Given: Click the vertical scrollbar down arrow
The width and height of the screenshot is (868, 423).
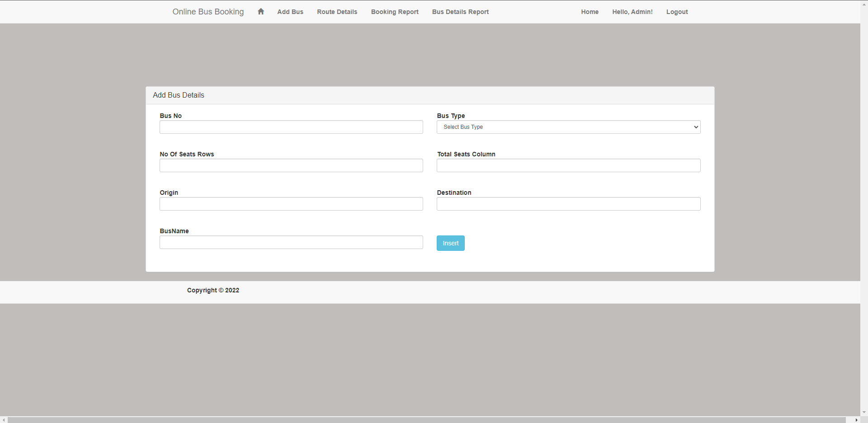Looking at the screenshot, I should 864,412.
